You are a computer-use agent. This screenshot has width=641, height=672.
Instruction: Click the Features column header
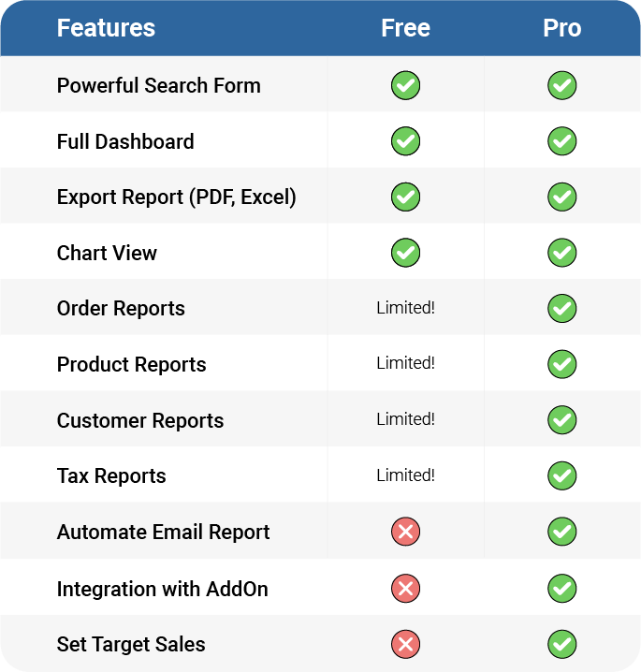click(106, 28)
